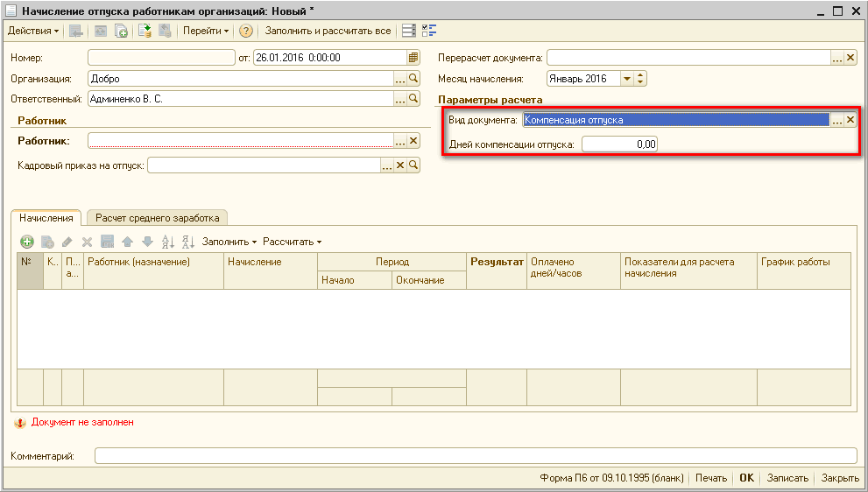Expand the Месяц начисления dropdown arrow
868x492 pixels.
[x=627, y=79]
